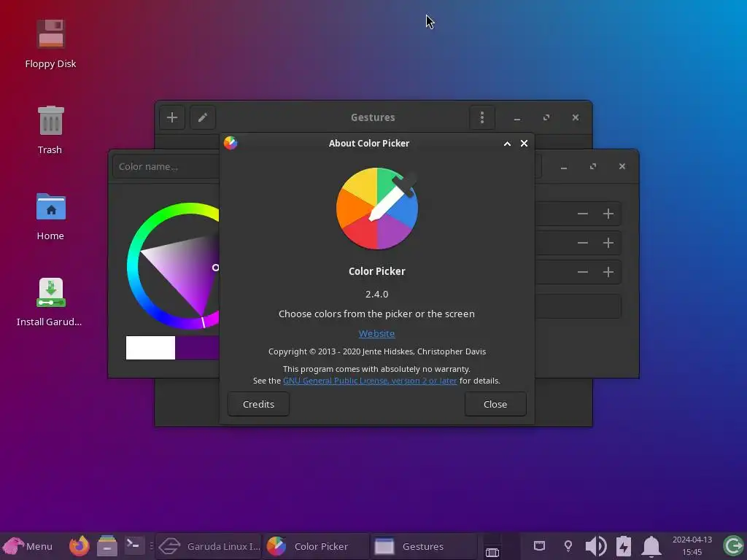
Task: Click the top row minus stepper in Color Picker
Action: click(583, 214)
